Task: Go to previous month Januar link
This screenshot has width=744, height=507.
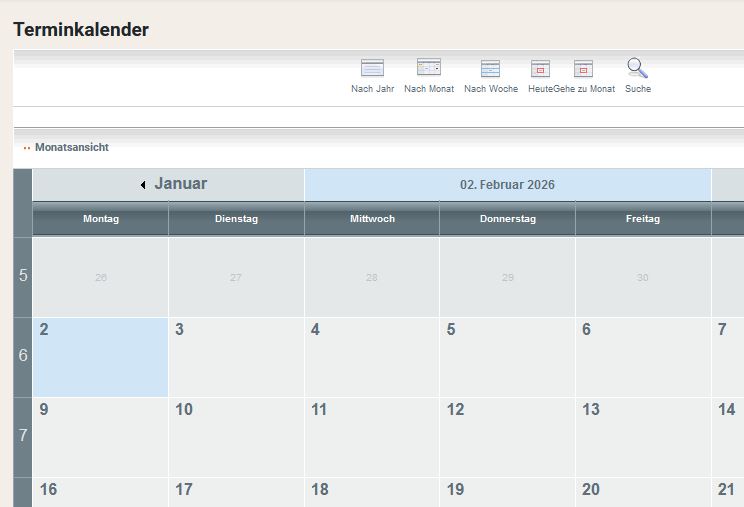Action: click(180, 184)
